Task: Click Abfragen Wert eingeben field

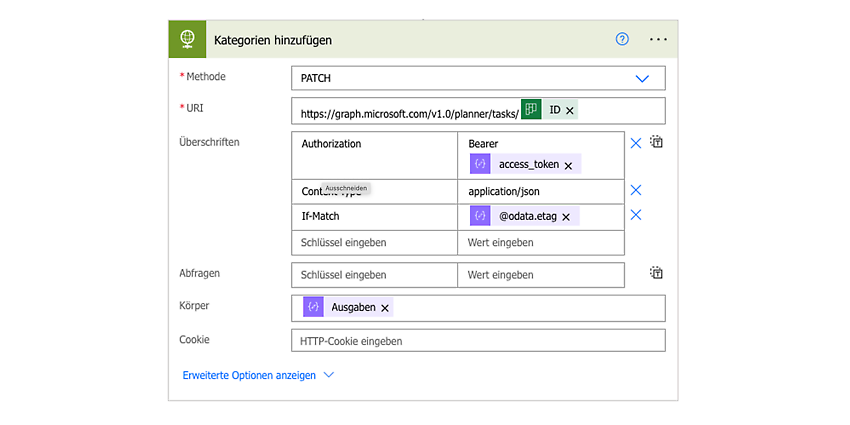Action: point(541,275)
